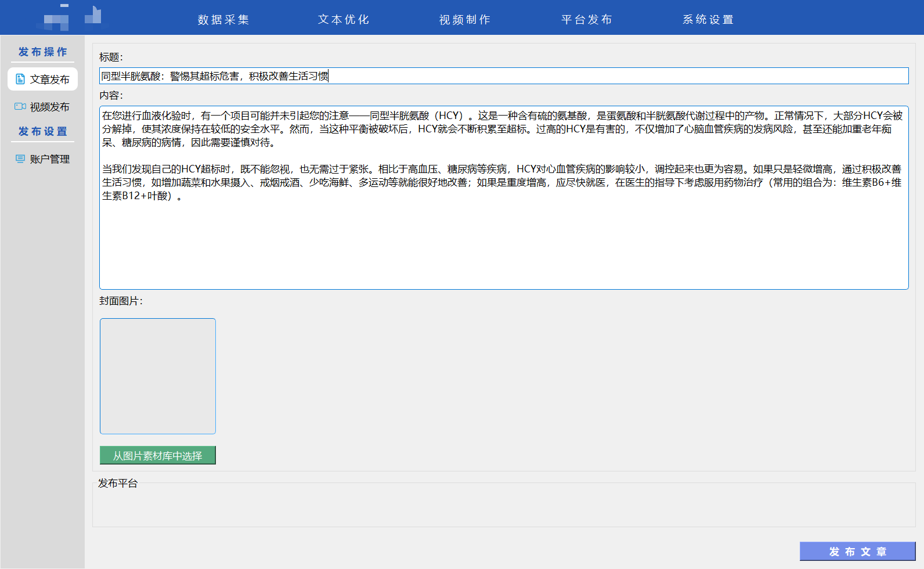Click inside the 内容 article text area
The width and height of the screenshot is (924, 569).
pyautogui.click(x=504, y=197)
